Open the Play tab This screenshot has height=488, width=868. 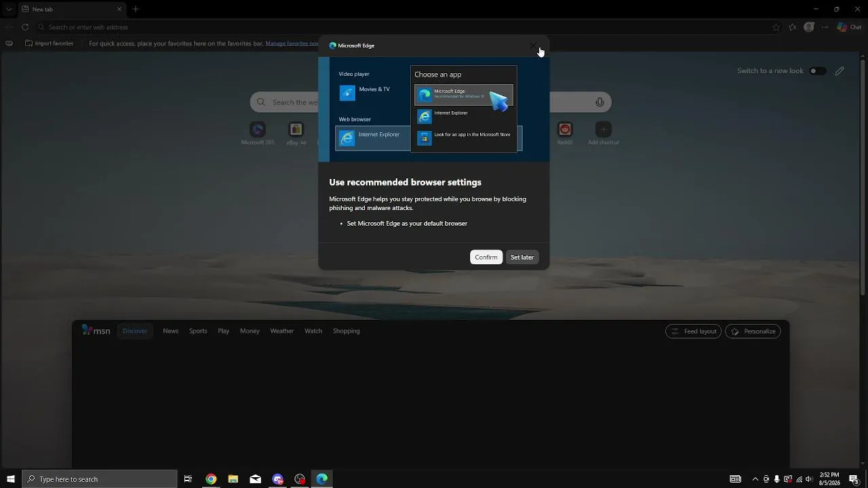[x=224, y=331]
